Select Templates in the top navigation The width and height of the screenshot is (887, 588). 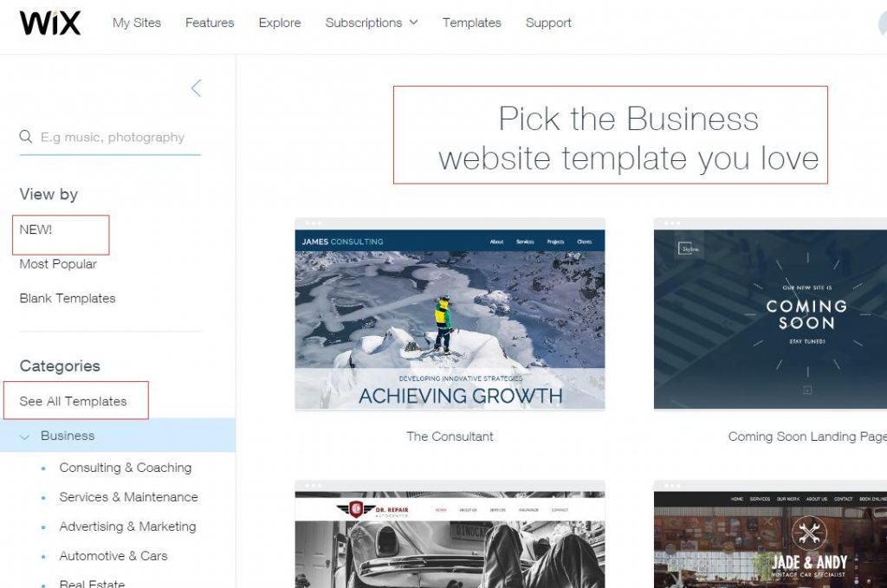coord(472,23)
